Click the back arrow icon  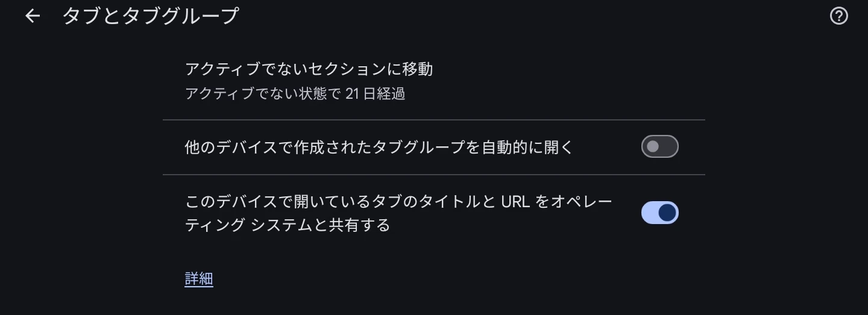[x=33, y=16]
